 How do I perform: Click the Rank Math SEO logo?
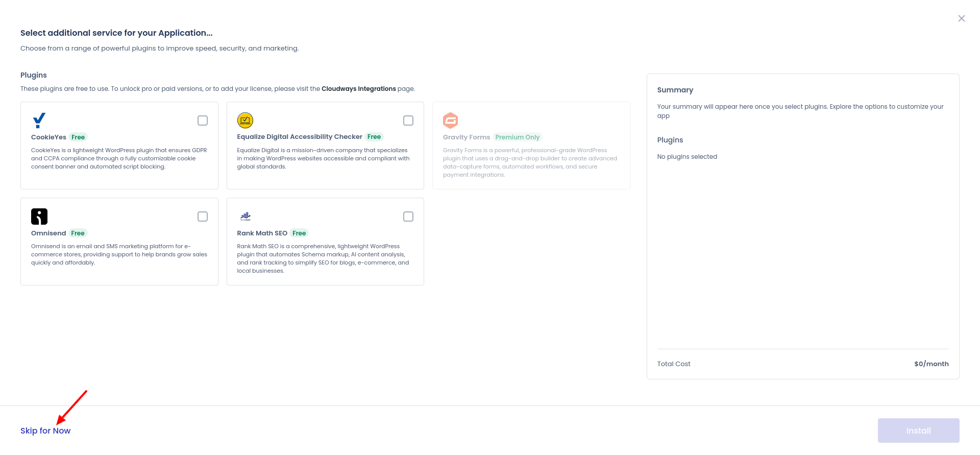pos(246,217)
